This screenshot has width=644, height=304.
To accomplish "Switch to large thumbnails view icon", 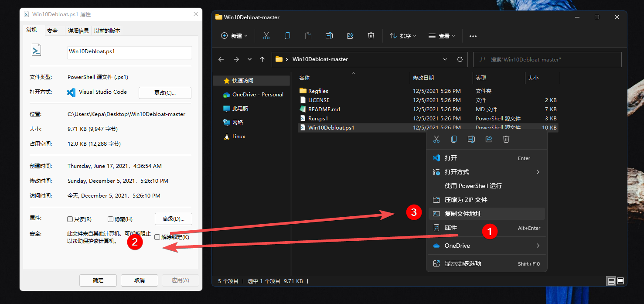I will (x=620, y=281).
